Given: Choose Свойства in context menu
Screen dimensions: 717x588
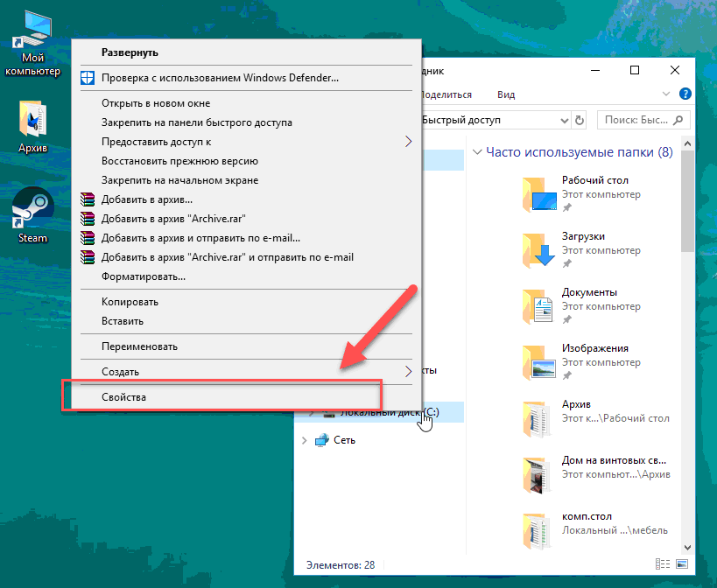Looking at the screenshot, I should click(247, 397).
